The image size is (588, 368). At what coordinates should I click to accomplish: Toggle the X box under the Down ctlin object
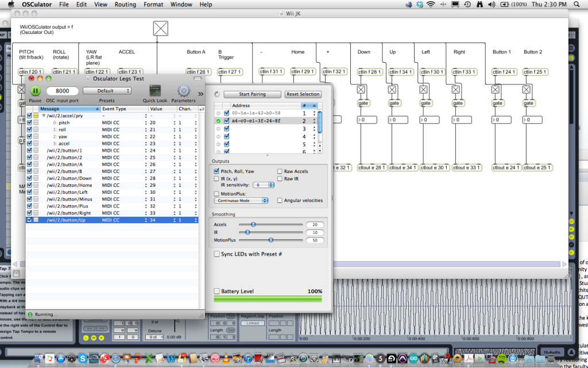pyautogui.click(x=361, y=89)
